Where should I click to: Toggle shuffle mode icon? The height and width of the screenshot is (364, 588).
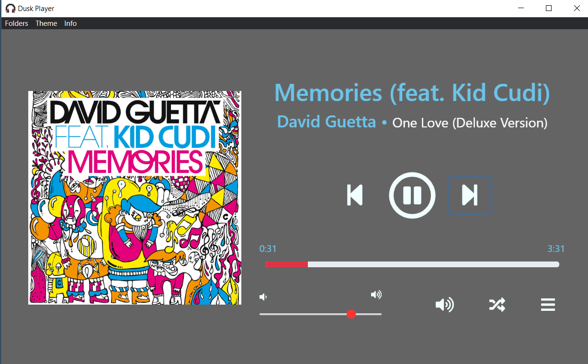tap(497, 305)
